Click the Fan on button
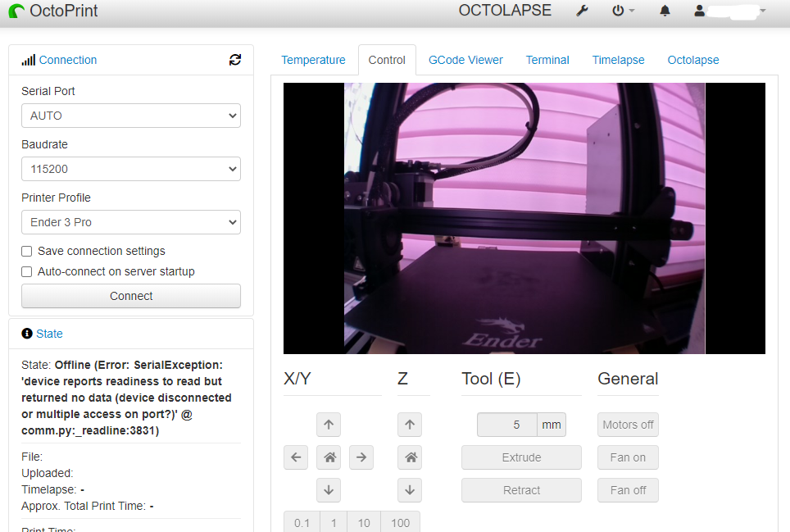The width and height of the screenshot is (790, 532). pos(628,457)
